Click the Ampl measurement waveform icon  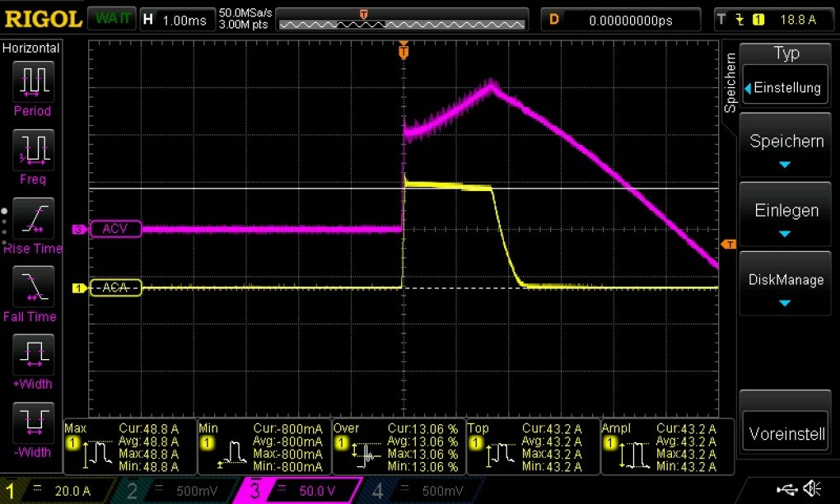(x=634, y=453)
